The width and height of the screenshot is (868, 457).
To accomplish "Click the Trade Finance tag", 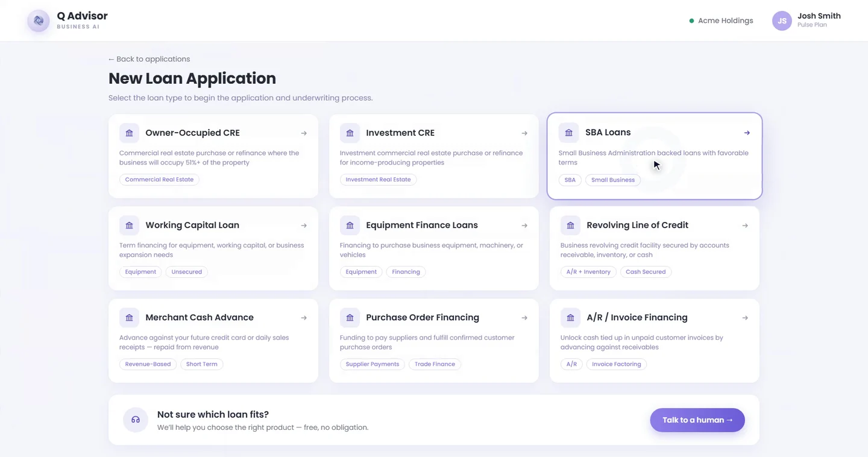I will pyautogui.click(x=435, y=364).
